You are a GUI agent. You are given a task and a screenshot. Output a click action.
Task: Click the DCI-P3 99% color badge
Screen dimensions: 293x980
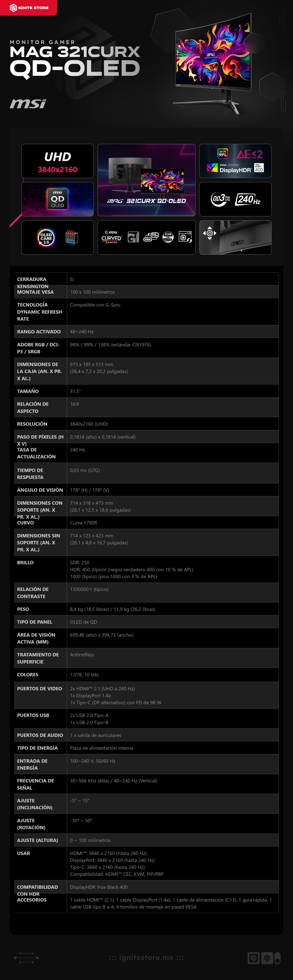click(x=223, y=154)
